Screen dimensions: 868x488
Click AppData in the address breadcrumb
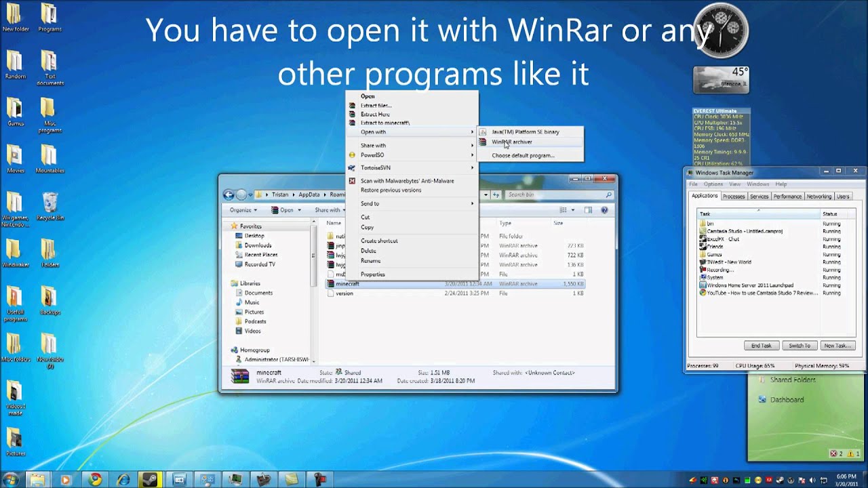pos(309,195)
